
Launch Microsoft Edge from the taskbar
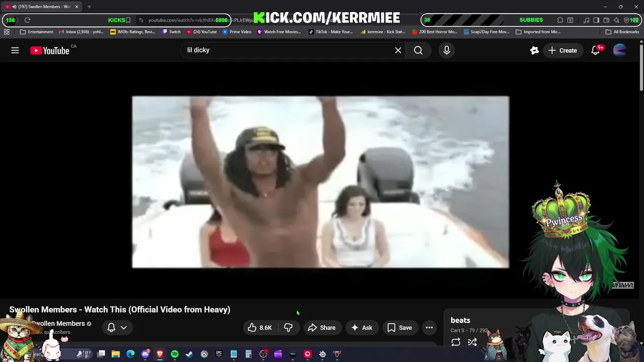point(130,354)
